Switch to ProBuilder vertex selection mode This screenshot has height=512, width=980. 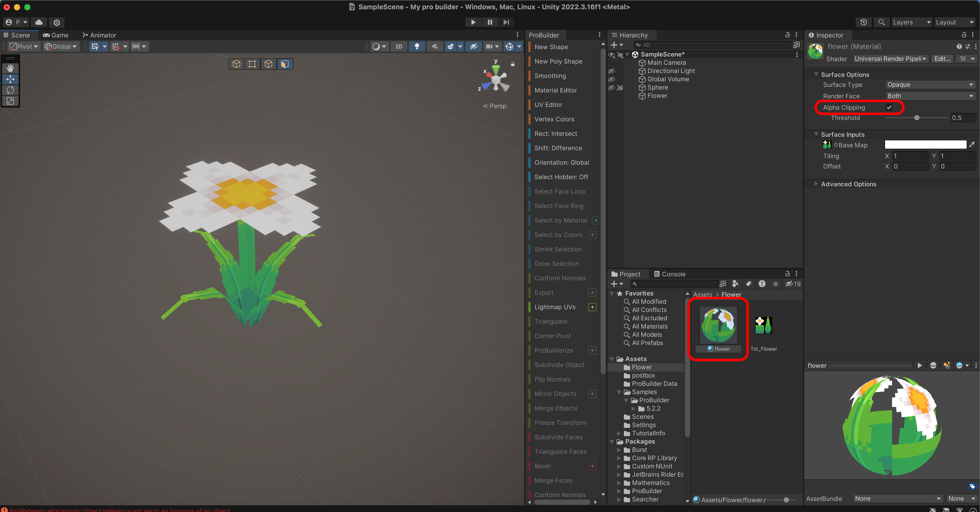(252, 64)
